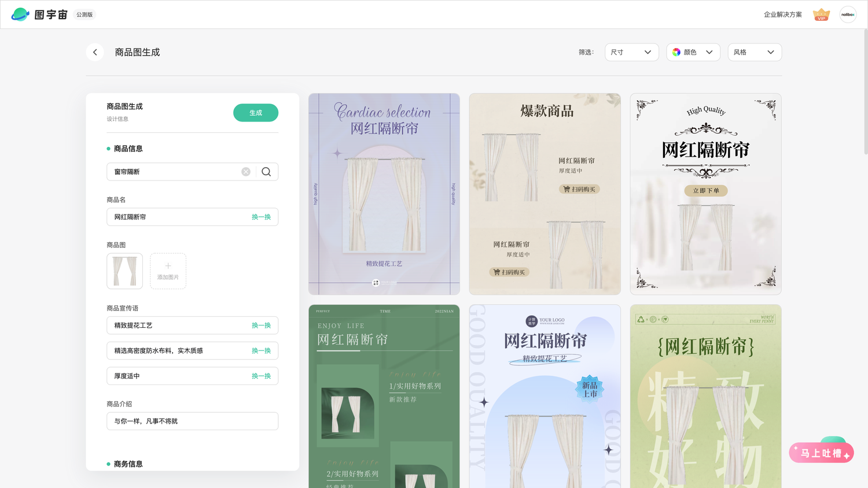The width and height of the screenshot is (868, 488).
Task: Swap the 精致提花工艺 slogan via 换一换
Action: pos(261,326)
